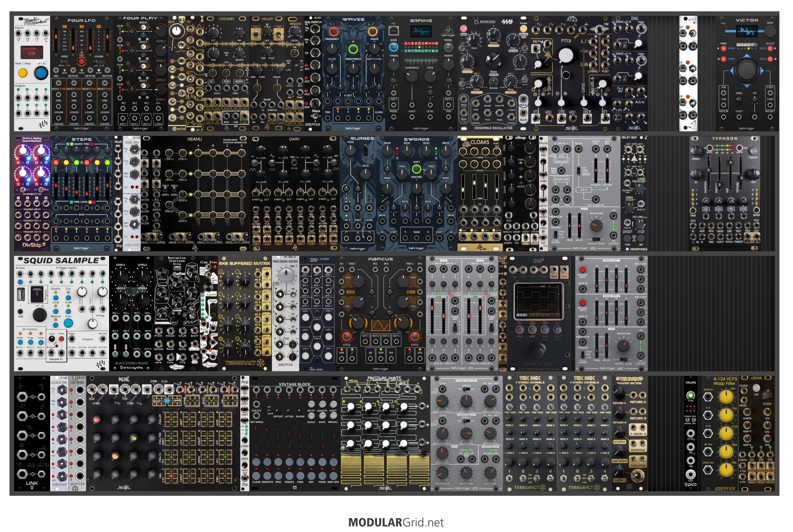The image size is (793, 532).
Task: Select the QARV envelope module
Action: click(295, 193)
